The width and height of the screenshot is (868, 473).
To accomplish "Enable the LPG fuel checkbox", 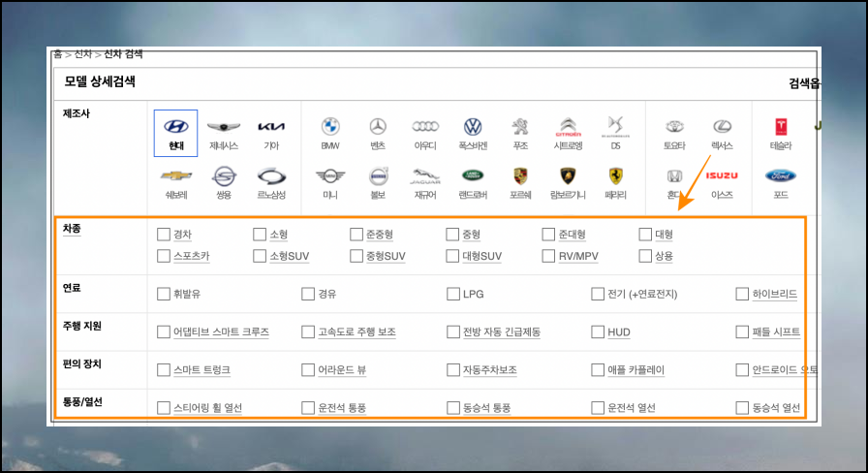I will click(x=452, y=294).
